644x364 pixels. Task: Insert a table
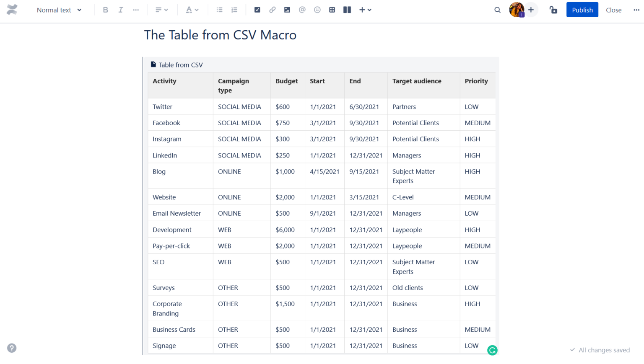[x=332, y=10]
